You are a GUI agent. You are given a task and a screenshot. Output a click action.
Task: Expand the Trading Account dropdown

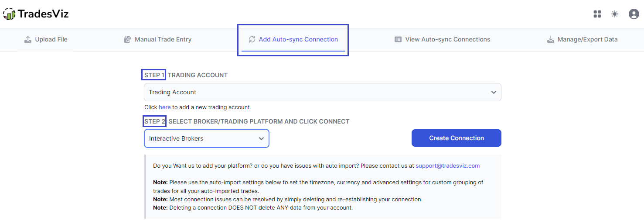point(323,92)
